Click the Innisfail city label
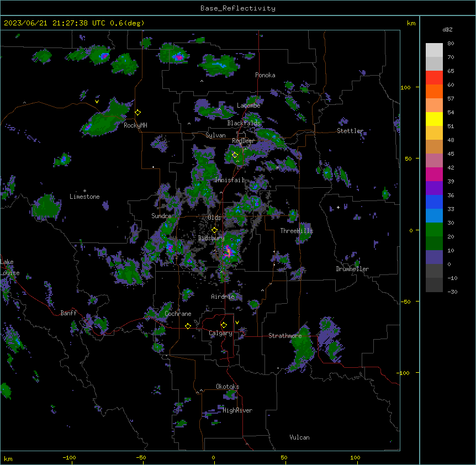The height and width of the screenshot is (465, 476). 230,180
